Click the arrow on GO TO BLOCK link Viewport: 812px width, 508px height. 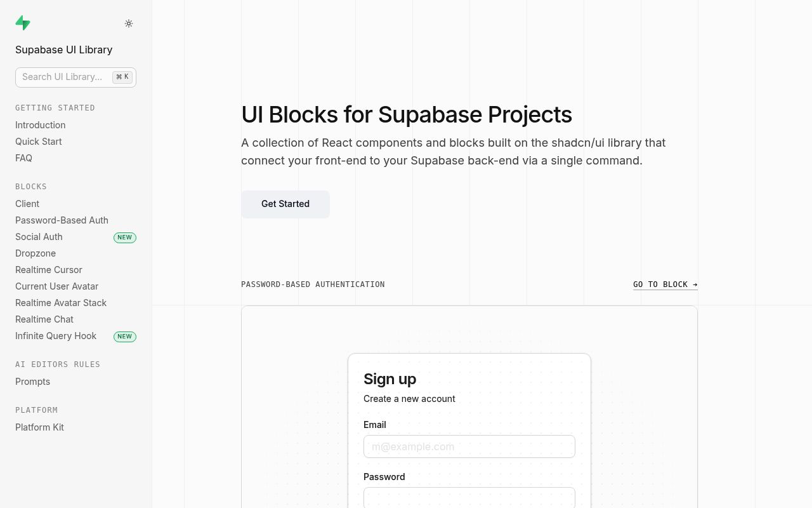pyautogui.click(x=694, y=284)
